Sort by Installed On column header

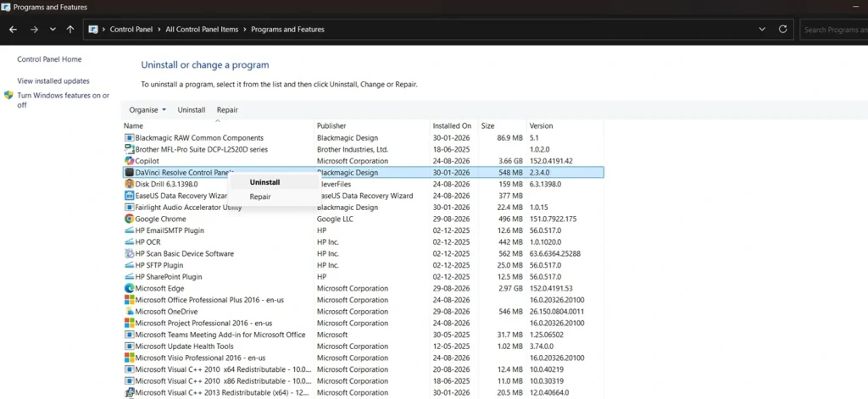tap(454, 125)
